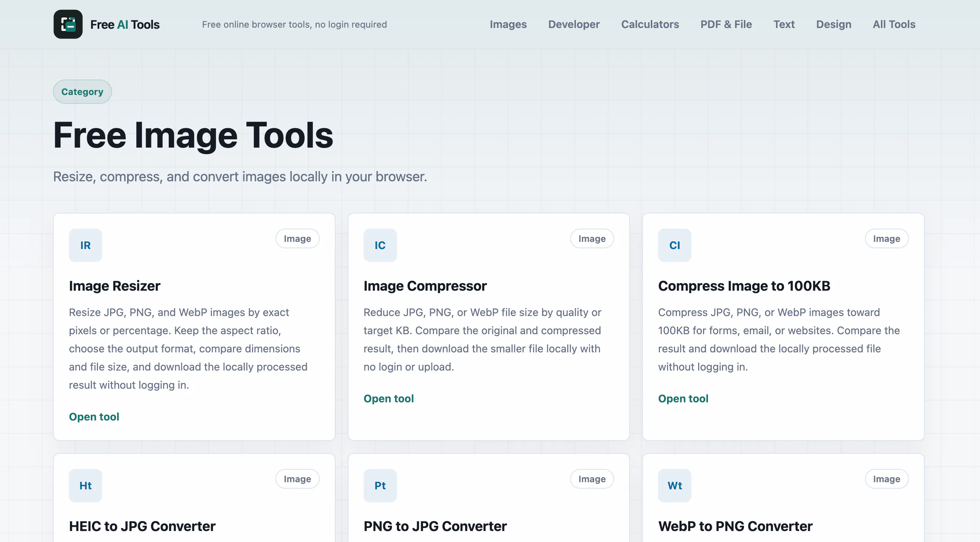Click the IC icon on Image Compressor card
Image resolution: width=980 pixels, height=542 pixels.
(380, 245)
